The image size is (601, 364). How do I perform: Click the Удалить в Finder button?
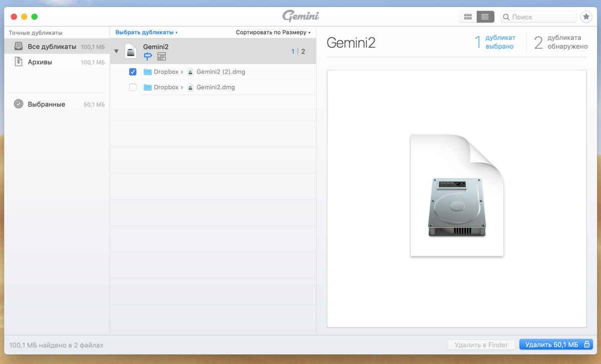pos(481,344)
